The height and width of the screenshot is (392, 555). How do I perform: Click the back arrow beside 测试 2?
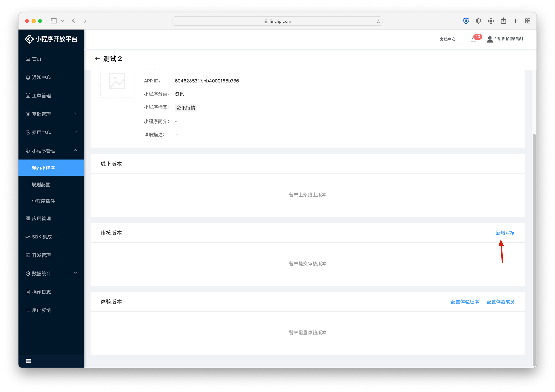point(97,58)
